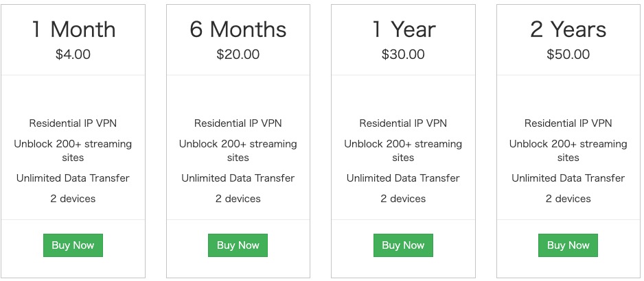The image size is (644, 281).
Task: Click Buy Now for 6 Months plan
Action: [x=238, y=245]
